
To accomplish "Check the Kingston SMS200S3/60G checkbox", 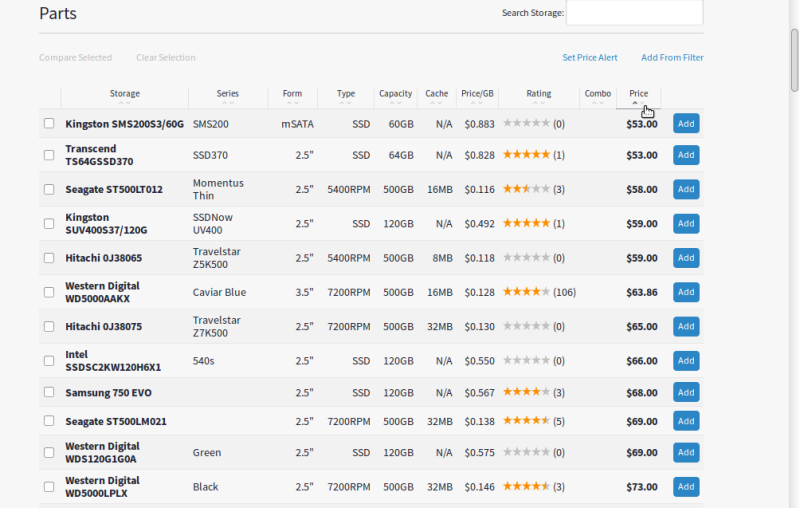I will click(49, 124).
